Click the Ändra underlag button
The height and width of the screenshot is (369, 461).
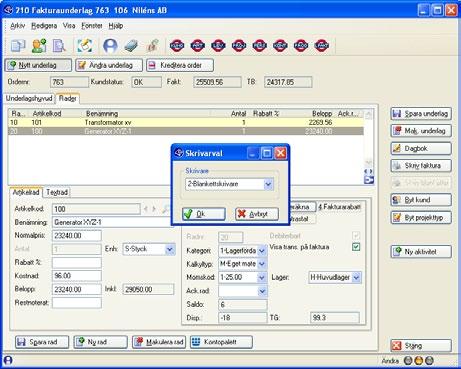109,65
